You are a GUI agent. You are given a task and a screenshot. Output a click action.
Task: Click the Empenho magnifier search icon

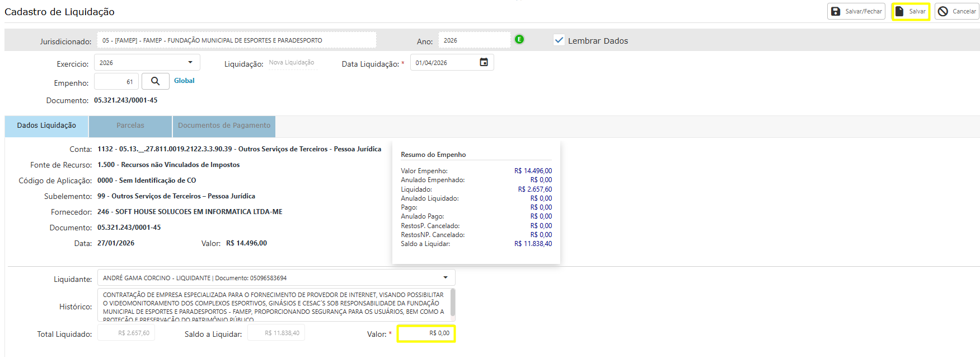tap(156, 81)
